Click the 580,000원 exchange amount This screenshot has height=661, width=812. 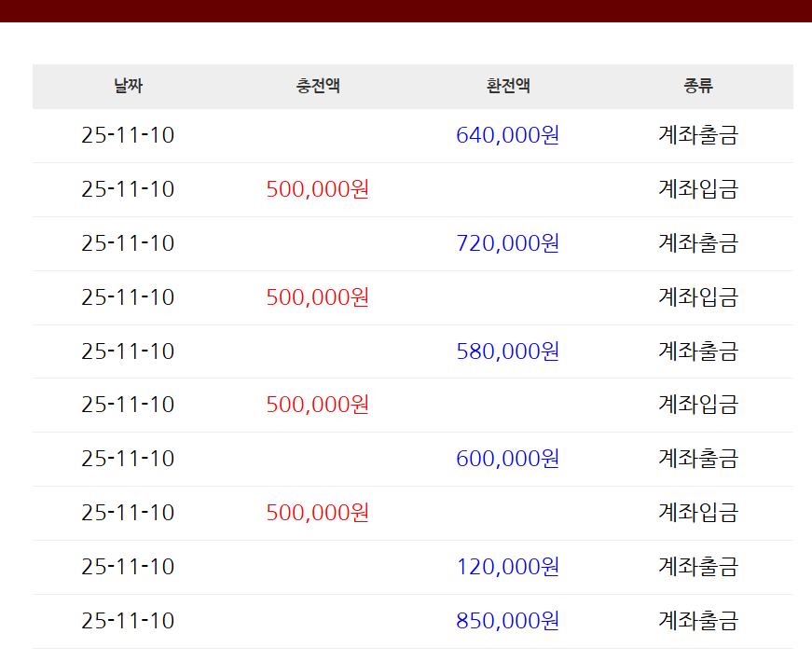[x=508, y=351]
